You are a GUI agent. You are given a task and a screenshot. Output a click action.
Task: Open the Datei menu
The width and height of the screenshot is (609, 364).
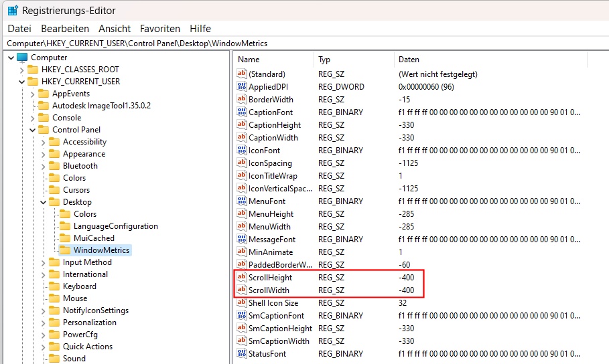[19, 29]
